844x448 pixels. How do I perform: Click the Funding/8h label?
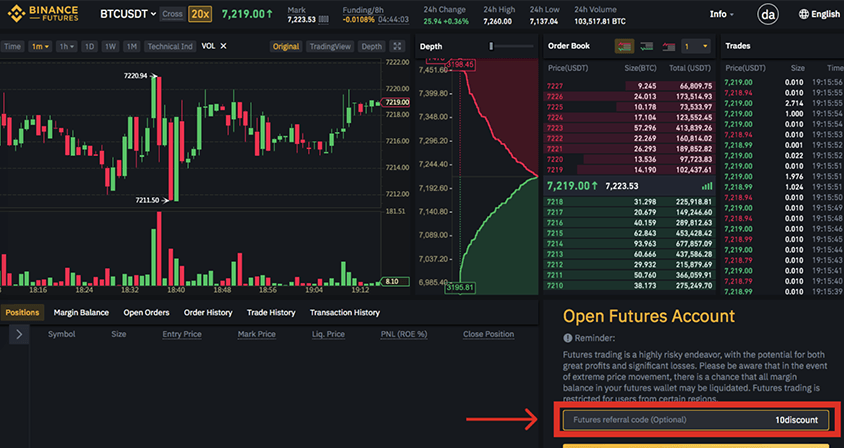(363, 10)
